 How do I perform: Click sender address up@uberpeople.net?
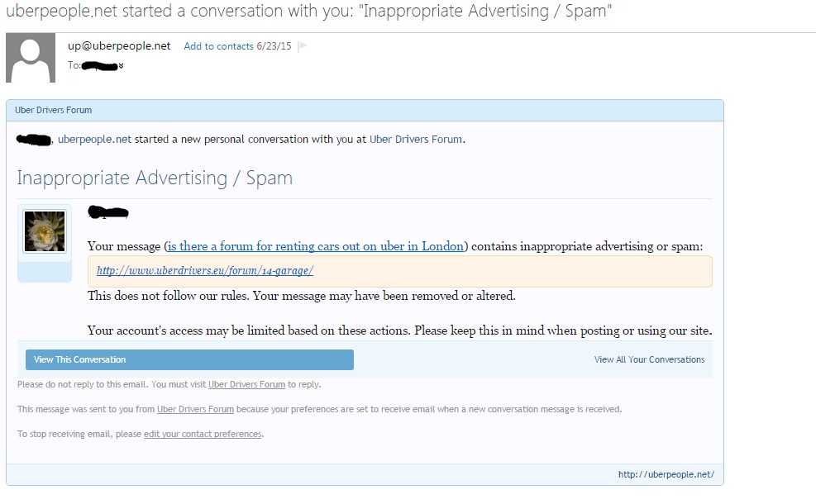point(119,46)
